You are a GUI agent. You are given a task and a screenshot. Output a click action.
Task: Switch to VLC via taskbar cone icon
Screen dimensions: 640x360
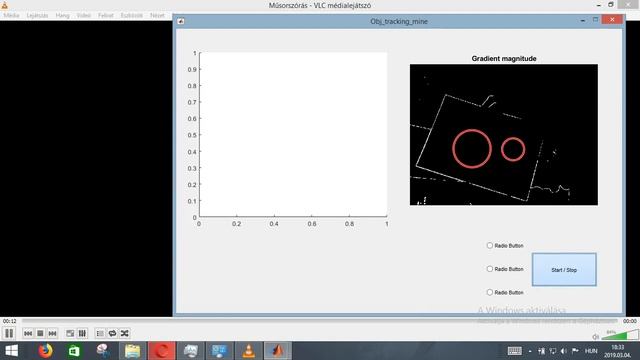[x=249, y=351]
